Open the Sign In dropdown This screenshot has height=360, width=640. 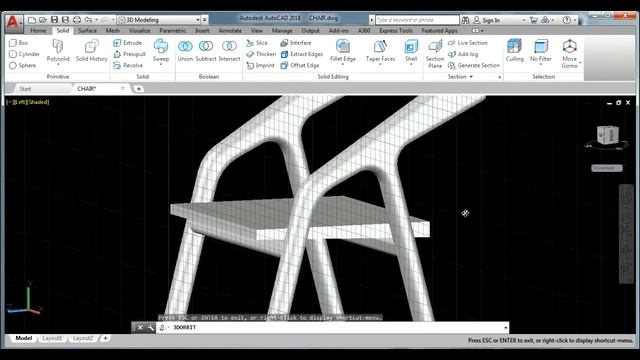(524, 20)
